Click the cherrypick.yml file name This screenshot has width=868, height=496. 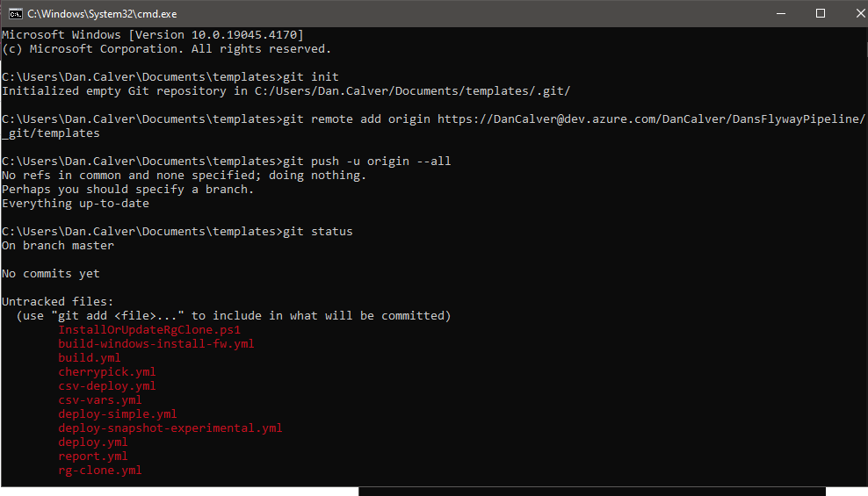107,372
